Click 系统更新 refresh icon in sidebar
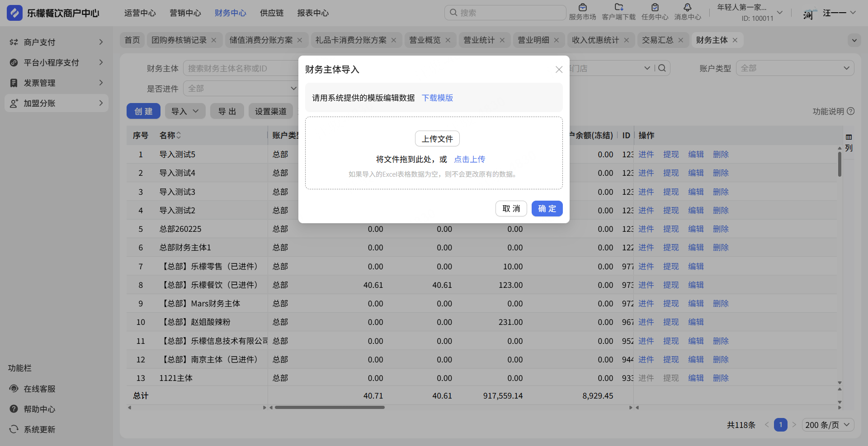 [14, 429]
